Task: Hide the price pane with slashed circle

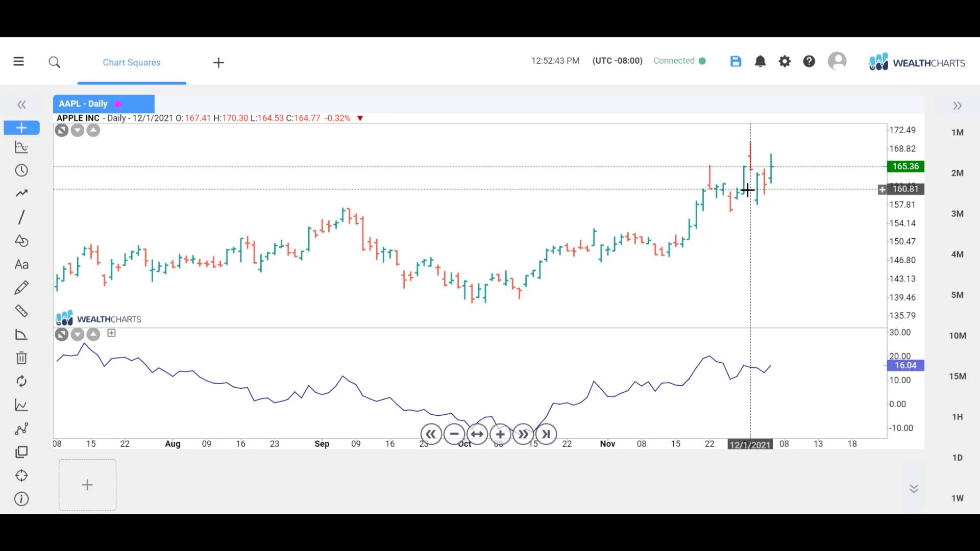Action: click(62, 131)
